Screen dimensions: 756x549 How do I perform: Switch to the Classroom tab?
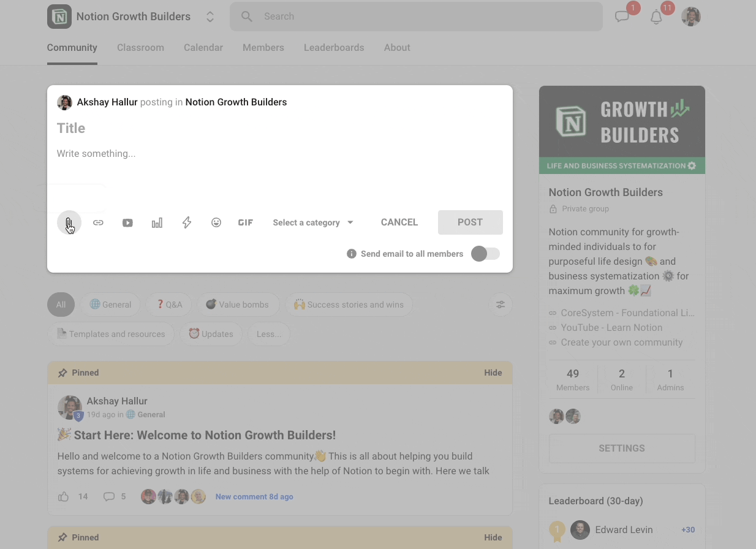[140, 48]
